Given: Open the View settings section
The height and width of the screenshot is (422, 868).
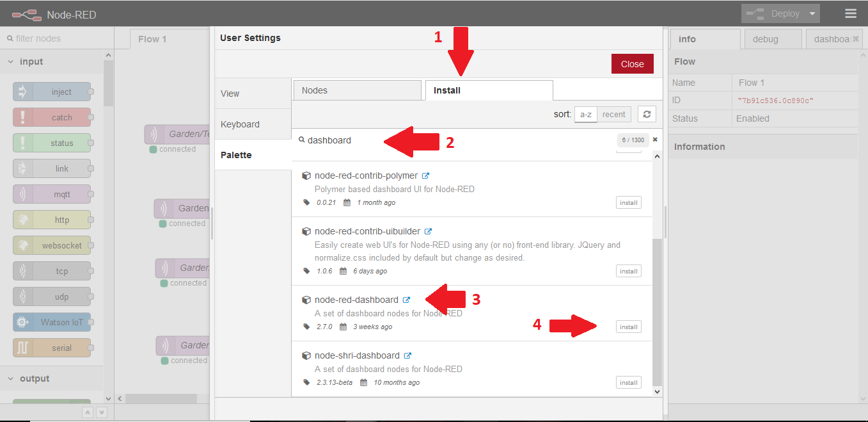Looking at the screenshot, I should point(253,93).
